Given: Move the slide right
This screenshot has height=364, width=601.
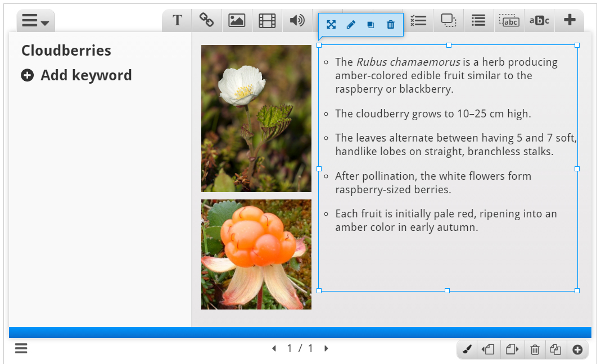Looking at the screenshot, I should tap(512, 349).
